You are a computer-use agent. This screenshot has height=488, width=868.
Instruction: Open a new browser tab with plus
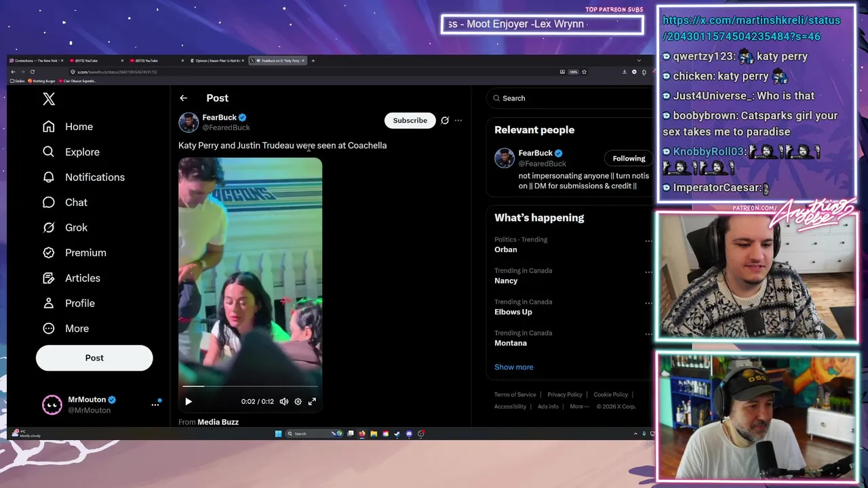tap(313, 60)
